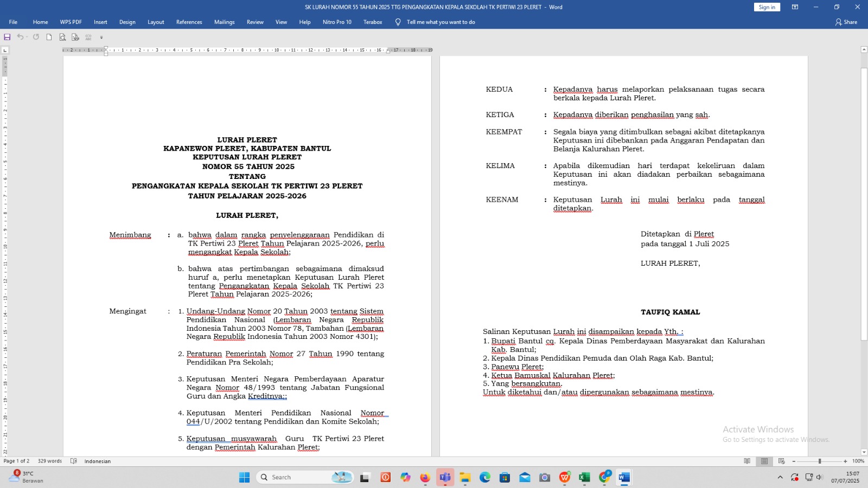
Task: Open the Help tab
Action: [x=305, y=22]
